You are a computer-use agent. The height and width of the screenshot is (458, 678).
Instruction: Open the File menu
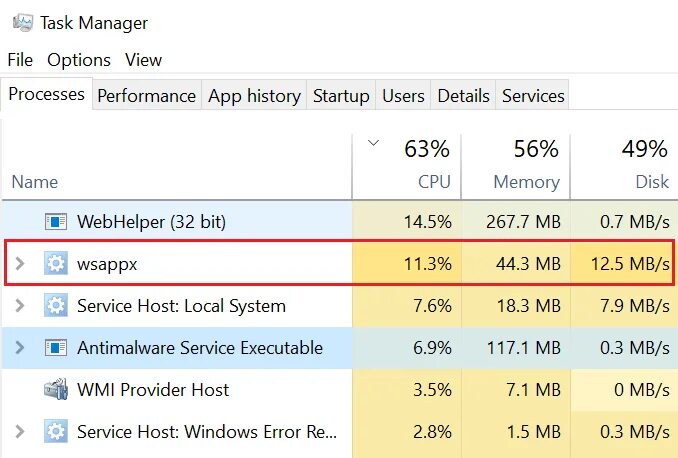tap(20, 60)
